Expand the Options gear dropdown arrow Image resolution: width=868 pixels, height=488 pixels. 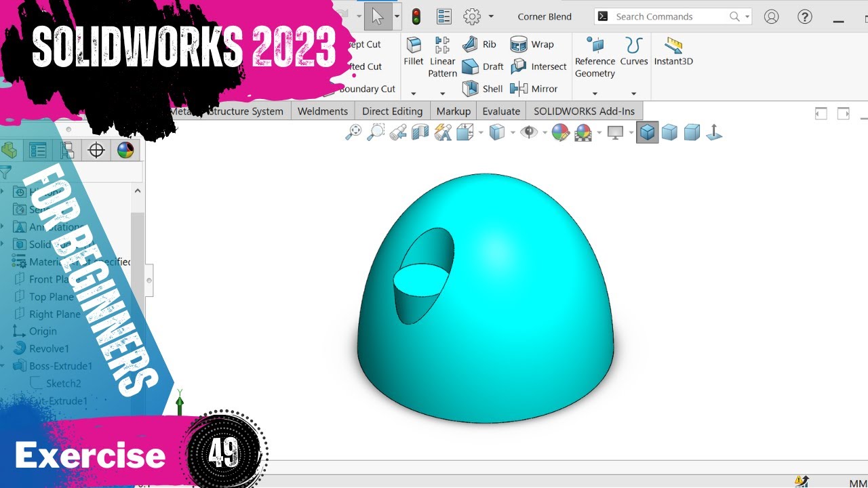point(491,16)
